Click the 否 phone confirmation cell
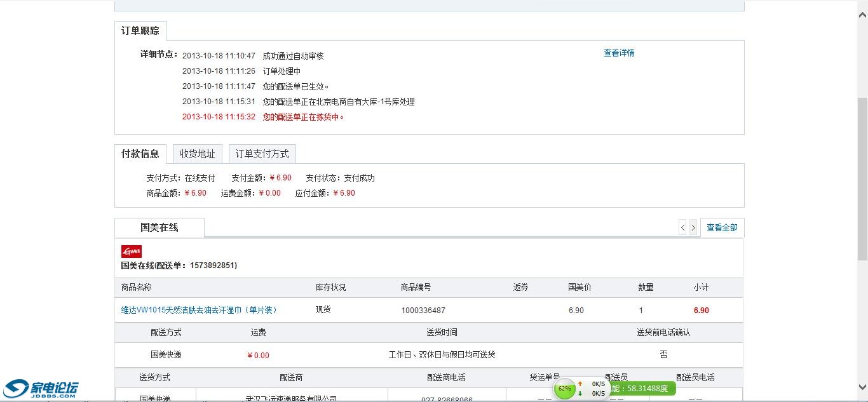Image resolution: width=868 pixels, height=402 pixels. click(x=663, y=355)
